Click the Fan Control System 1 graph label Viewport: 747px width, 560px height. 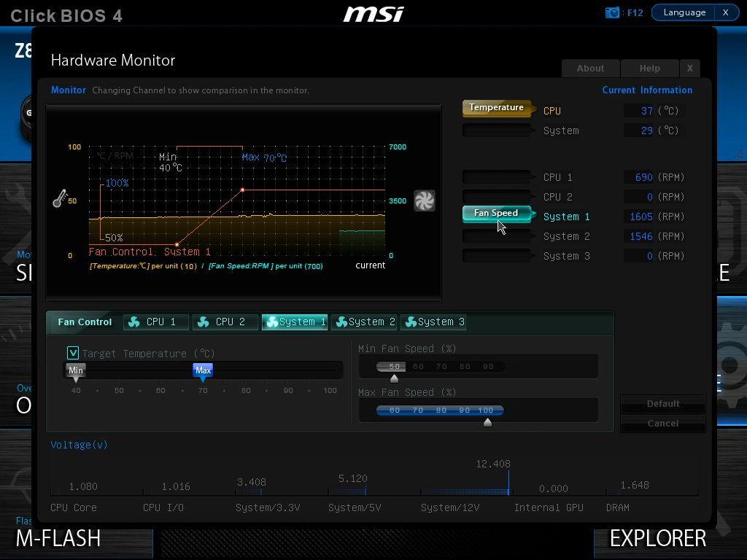[x=150, y=252]
